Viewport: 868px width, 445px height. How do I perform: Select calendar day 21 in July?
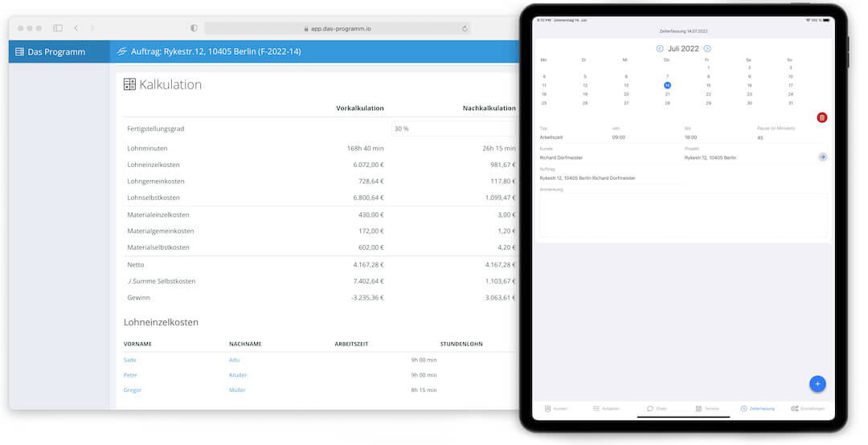[x=667, y=94]
